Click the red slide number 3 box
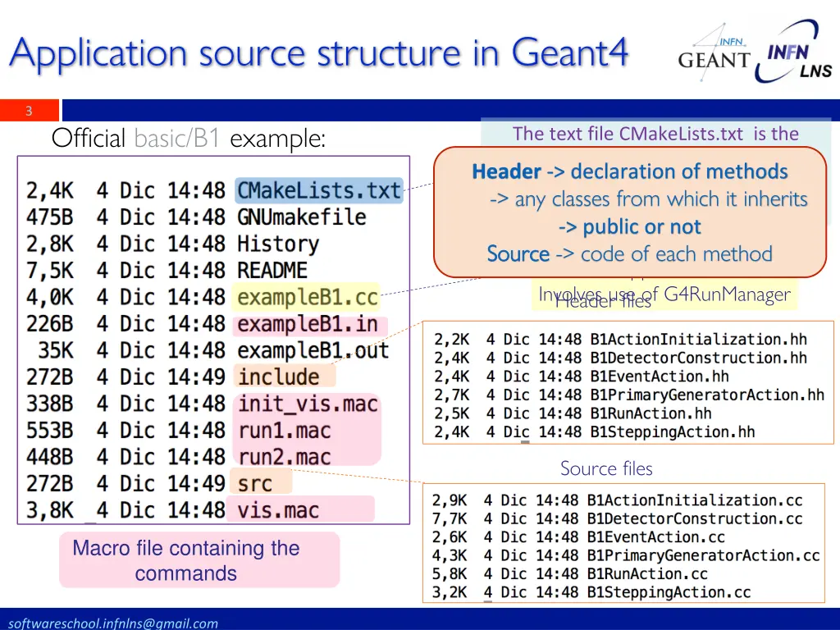840x630 pixels. (29, 111)
